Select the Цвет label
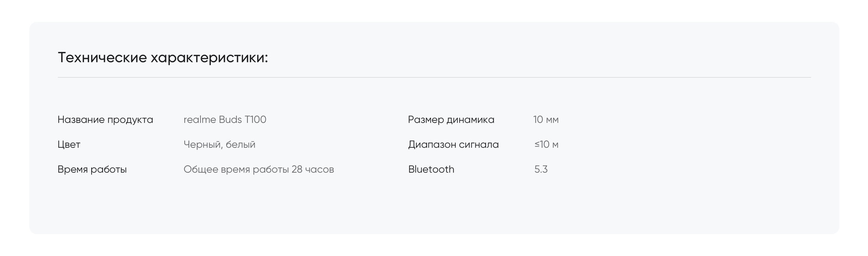The height and width of the screenshot is (256, 868). tap(69, 145)
